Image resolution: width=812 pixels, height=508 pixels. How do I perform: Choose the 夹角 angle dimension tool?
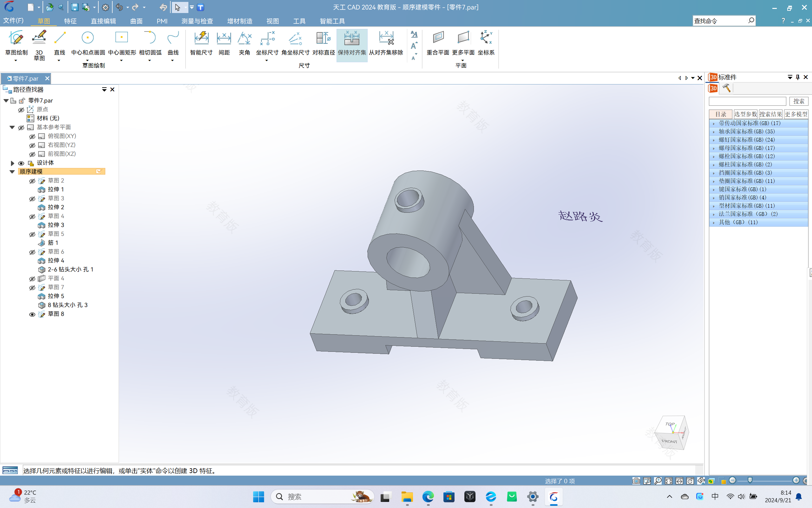click(x=244, y=43)
